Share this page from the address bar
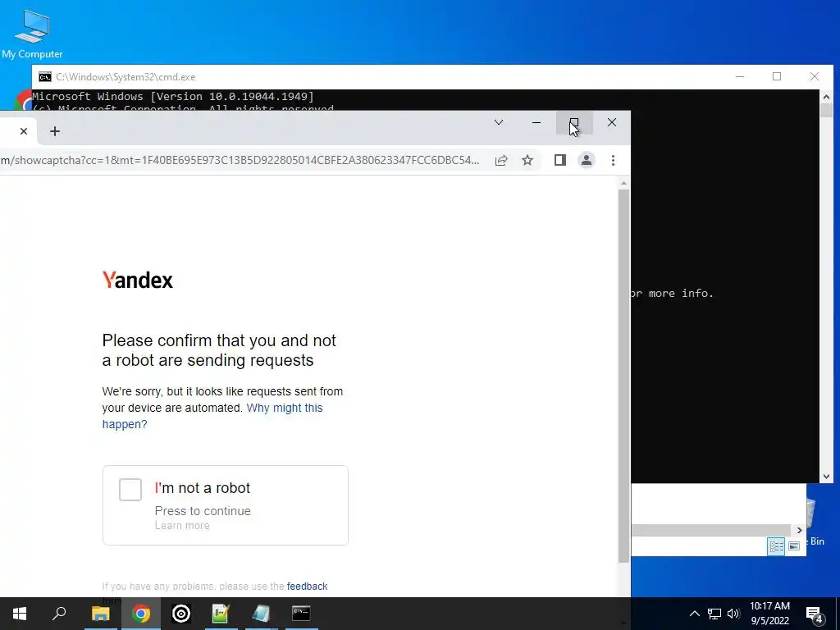Image resolution: width=840 pixels, height=630 pixels. [x=501, y=160]
